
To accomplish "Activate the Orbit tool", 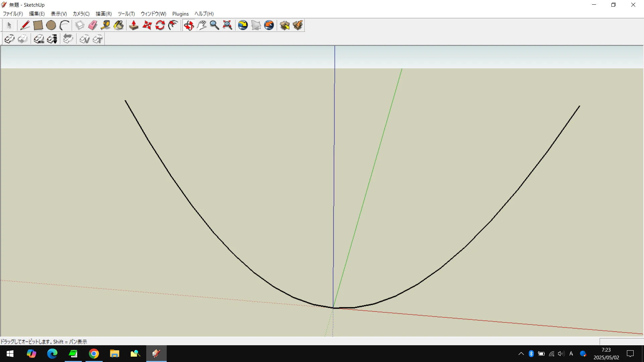I will coord(189,25).
